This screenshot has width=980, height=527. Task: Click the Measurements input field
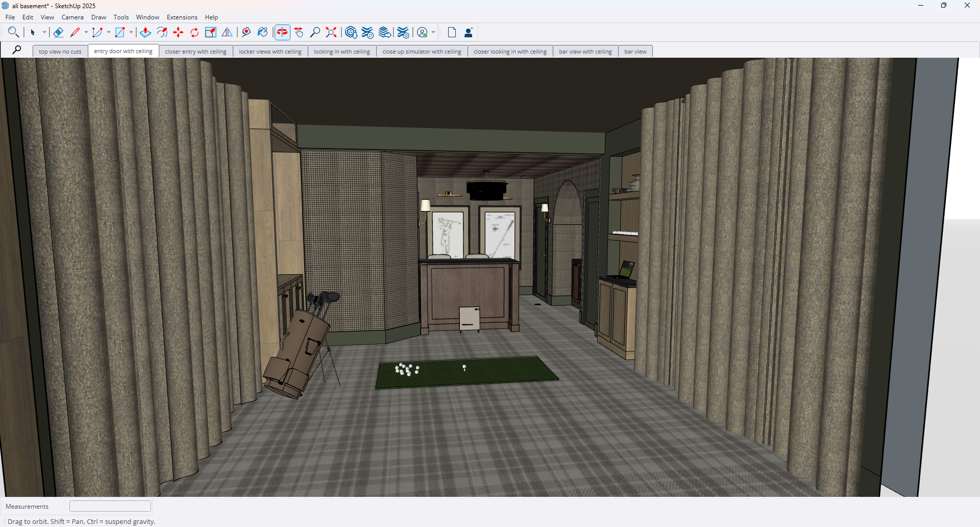110,506
